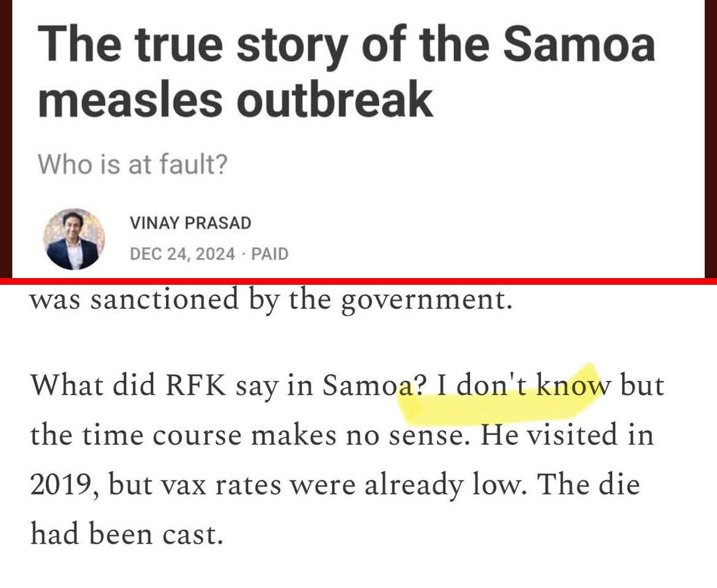Click the word "but" after the highlighted text
The image size is (717, 588).
pos(641,386)
